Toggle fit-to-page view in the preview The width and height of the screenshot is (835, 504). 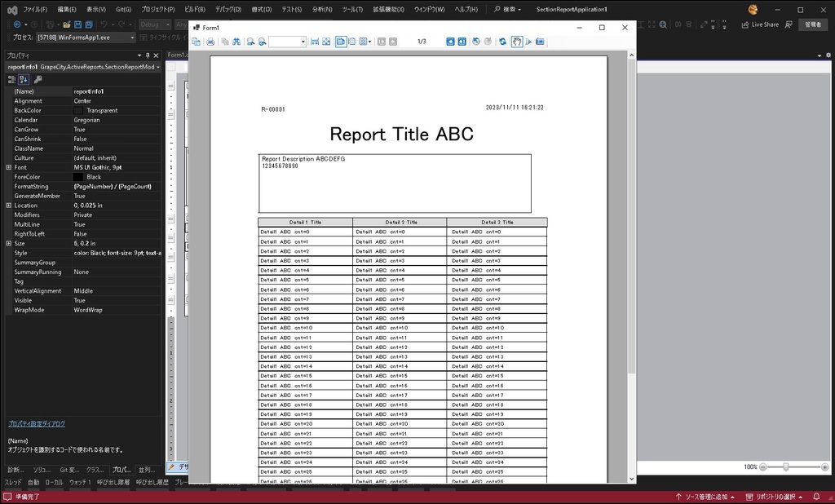326,41
